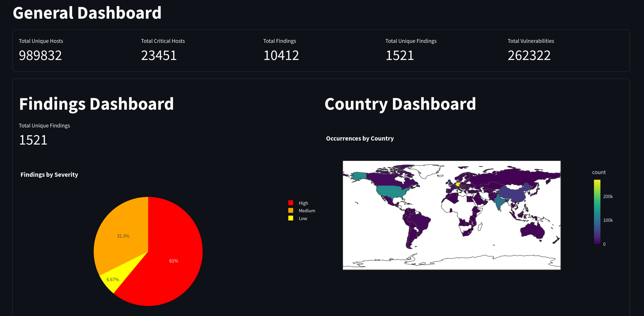Click India on the world map
The height and width of the screenshot is (316, 644).
point(499,202)
